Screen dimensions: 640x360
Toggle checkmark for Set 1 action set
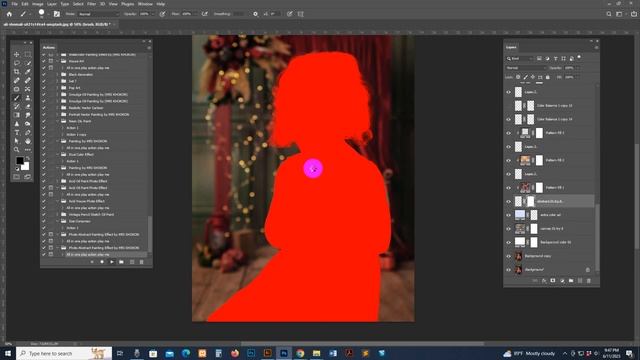(x=44, y=81)
